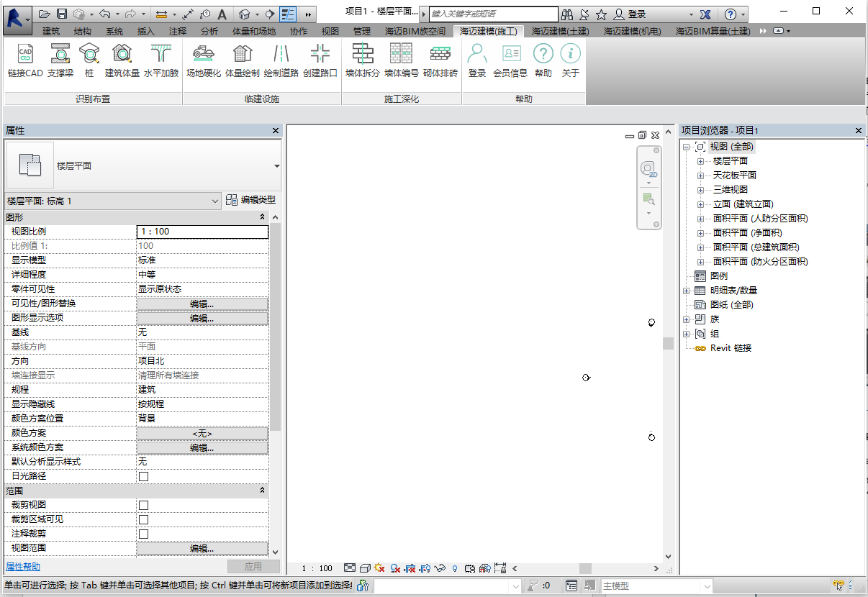Open the 视图 ribbon tab
The height and width of the screenshot is (597, 868).
click(x=330, y=31)
